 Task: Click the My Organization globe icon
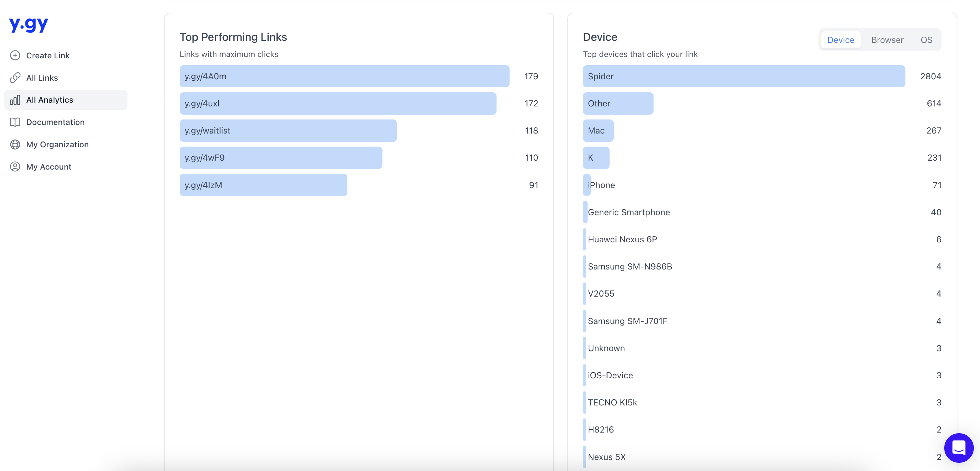(x=15, y=144)
